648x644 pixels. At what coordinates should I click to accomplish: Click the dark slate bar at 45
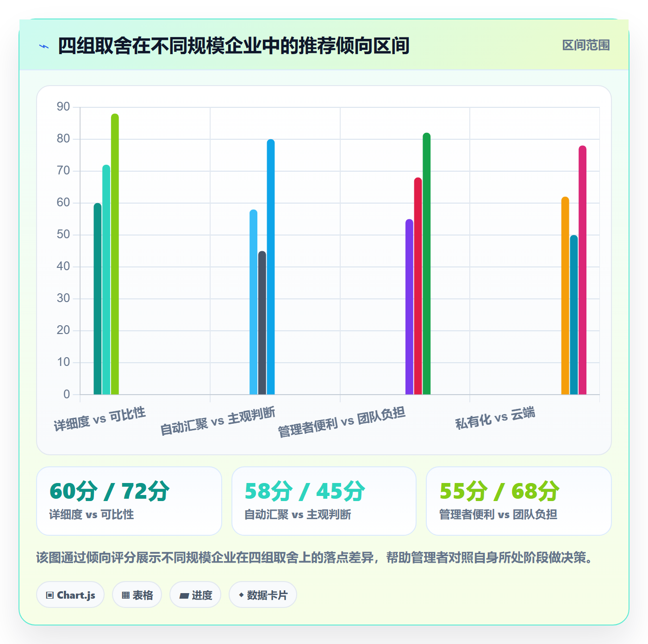262,323
